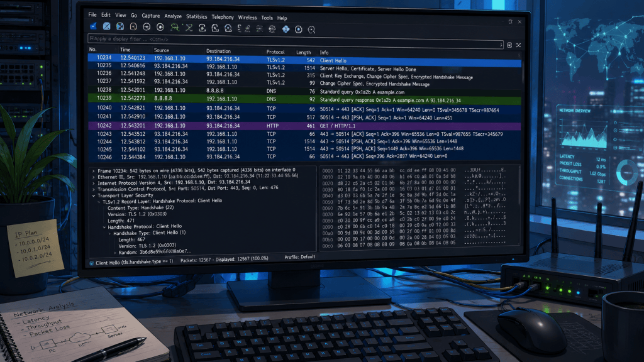Click the blue square X restart capture icon

coord(120,26)
